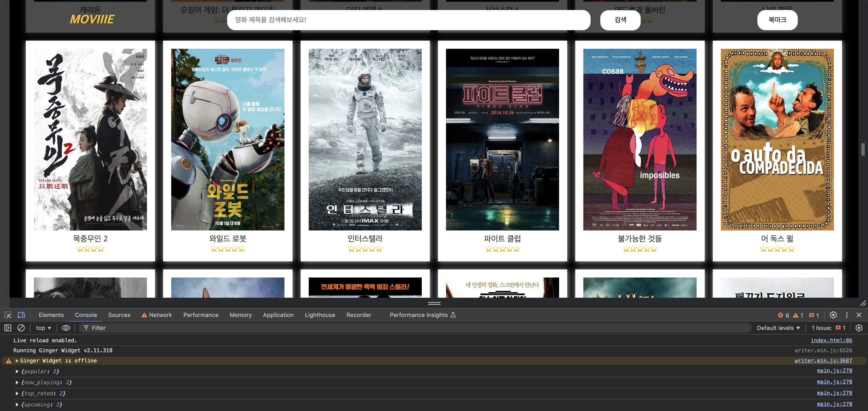
Task: Open DevTools settings gear icon
Action: click(833, 315)
